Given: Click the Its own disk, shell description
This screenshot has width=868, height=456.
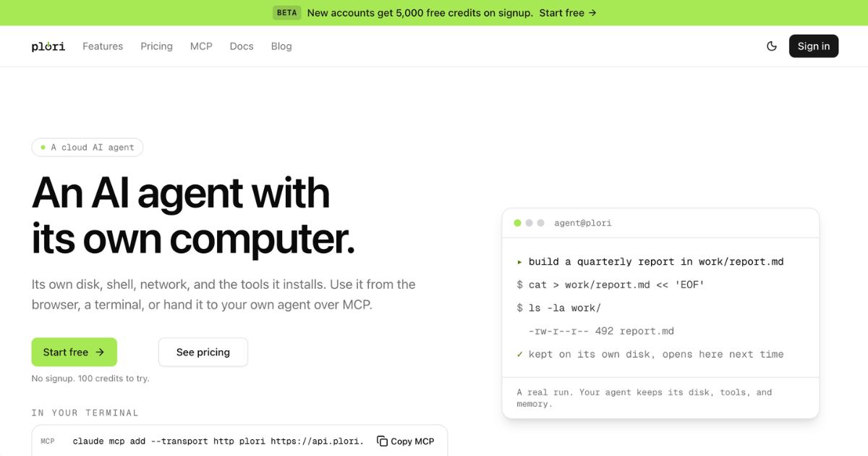Looking at the screenshot, I should (224, 295).
